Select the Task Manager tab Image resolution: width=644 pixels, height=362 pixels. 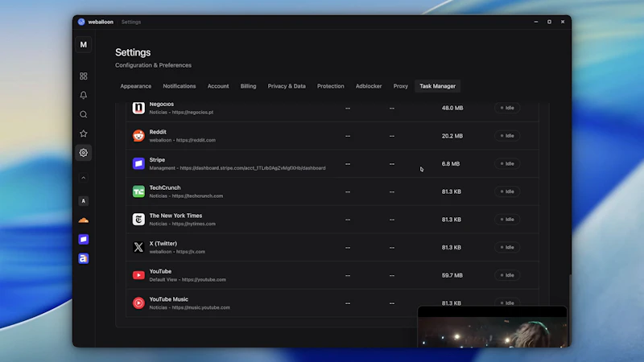tap(437, 86)
